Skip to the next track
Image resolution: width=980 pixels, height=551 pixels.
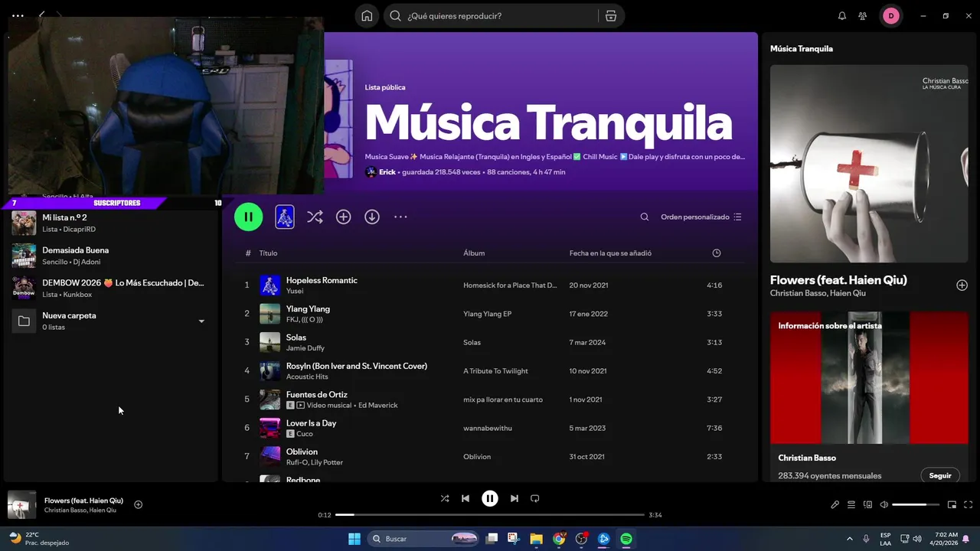[514, 498]
